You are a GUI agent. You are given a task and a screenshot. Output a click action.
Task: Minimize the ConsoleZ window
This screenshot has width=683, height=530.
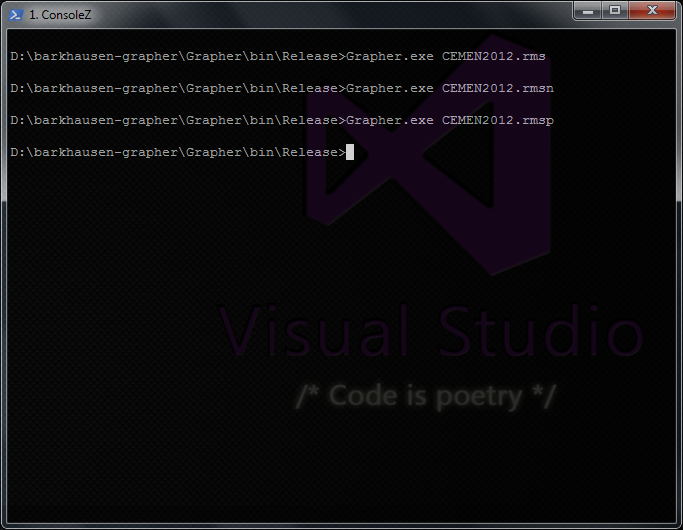pos(588,10)
